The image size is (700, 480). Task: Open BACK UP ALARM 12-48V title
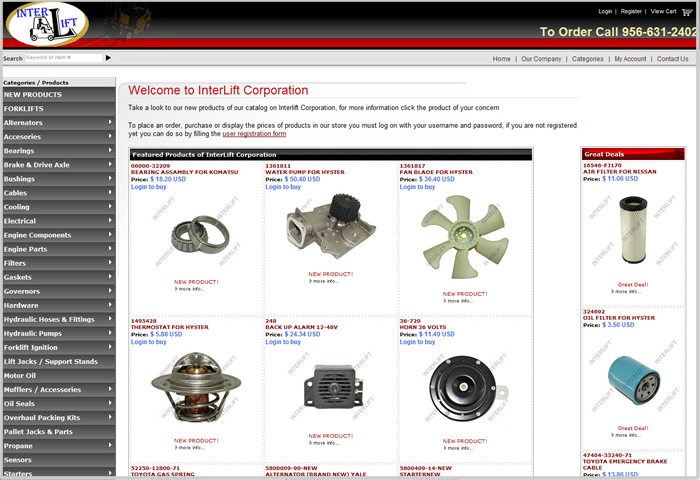pos(302,327)
